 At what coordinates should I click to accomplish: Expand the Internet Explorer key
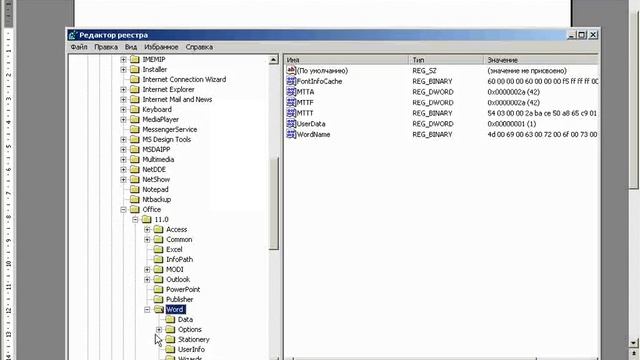123,89
